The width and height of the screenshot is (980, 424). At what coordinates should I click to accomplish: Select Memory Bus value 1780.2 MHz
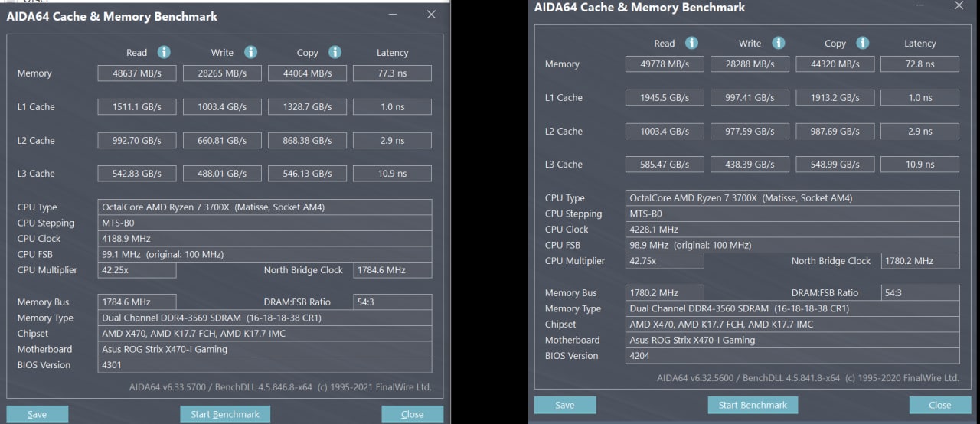click(665, 293)
